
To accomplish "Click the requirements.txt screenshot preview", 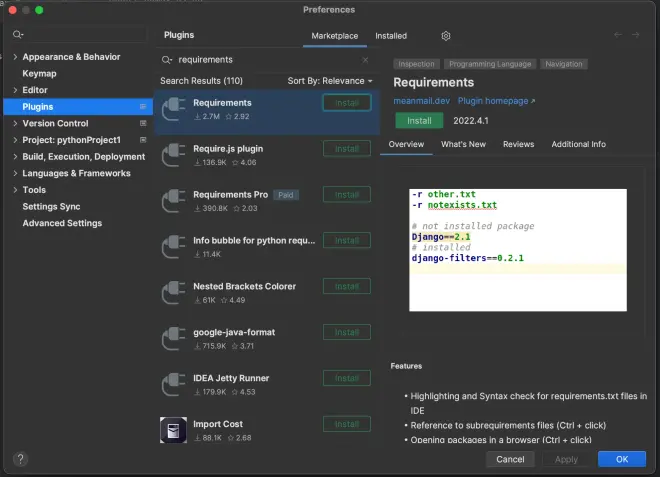I will coord(518,250).
